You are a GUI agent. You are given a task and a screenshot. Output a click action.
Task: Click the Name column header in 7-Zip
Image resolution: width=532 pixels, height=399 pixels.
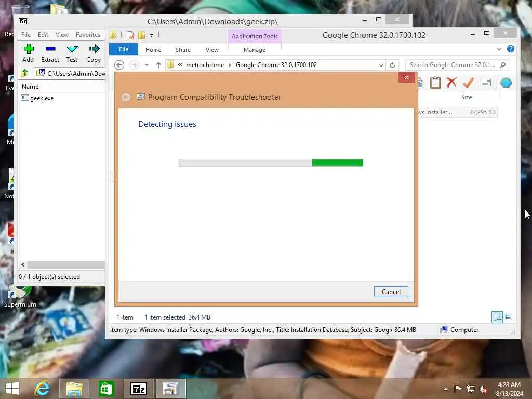click(30, 87)
